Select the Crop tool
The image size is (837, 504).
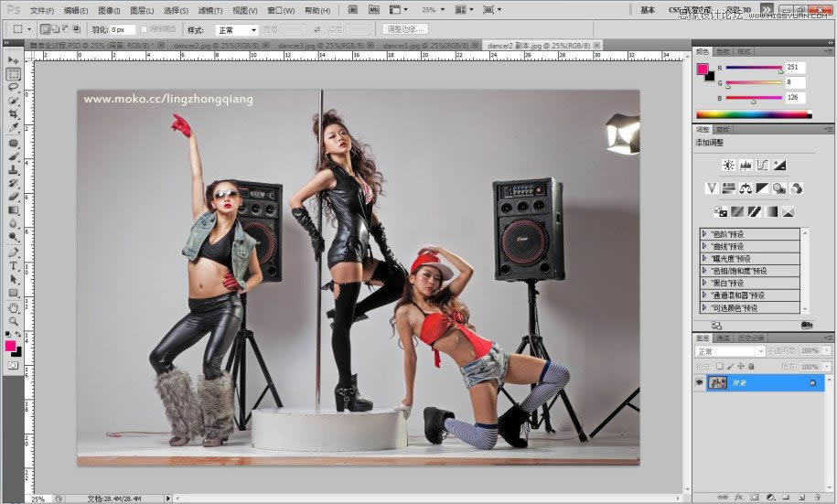click(x=14, y=114)
